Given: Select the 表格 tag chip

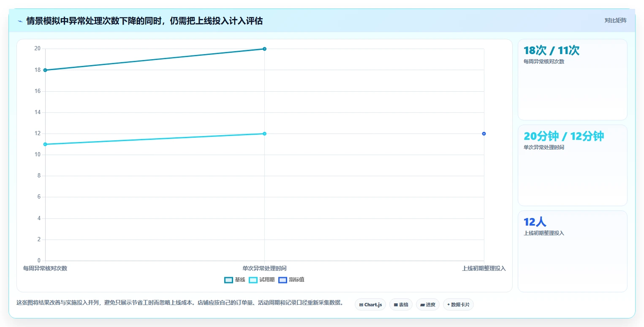Looking at the screenshot, I should pos(401,305).
